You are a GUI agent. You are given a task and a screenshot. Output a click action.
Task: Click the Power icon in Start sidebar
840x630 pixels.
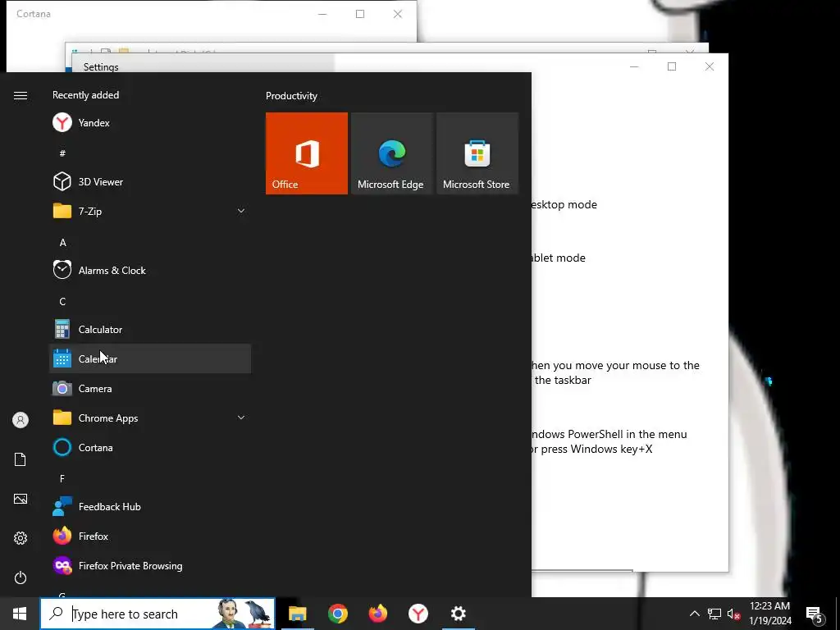pyautogui.click(x=21, y=577)
